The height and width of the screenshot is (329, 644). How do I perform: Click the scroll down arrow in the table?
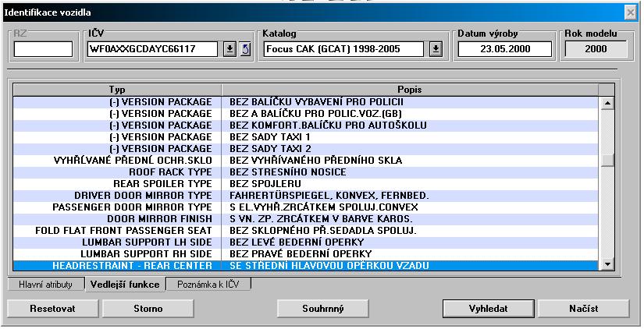[607, 265]
